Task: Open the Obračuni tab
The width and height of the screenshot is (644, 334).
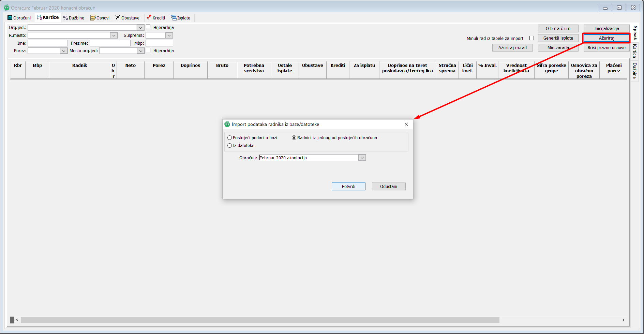Action: pyautogui.click(x=19, y=18)
